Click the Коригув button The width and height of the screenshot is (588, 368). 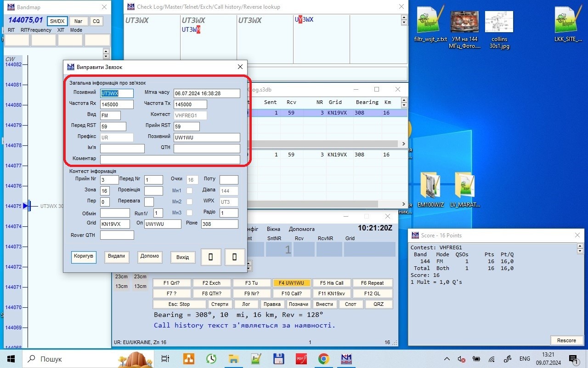click(x=84, y=257)
